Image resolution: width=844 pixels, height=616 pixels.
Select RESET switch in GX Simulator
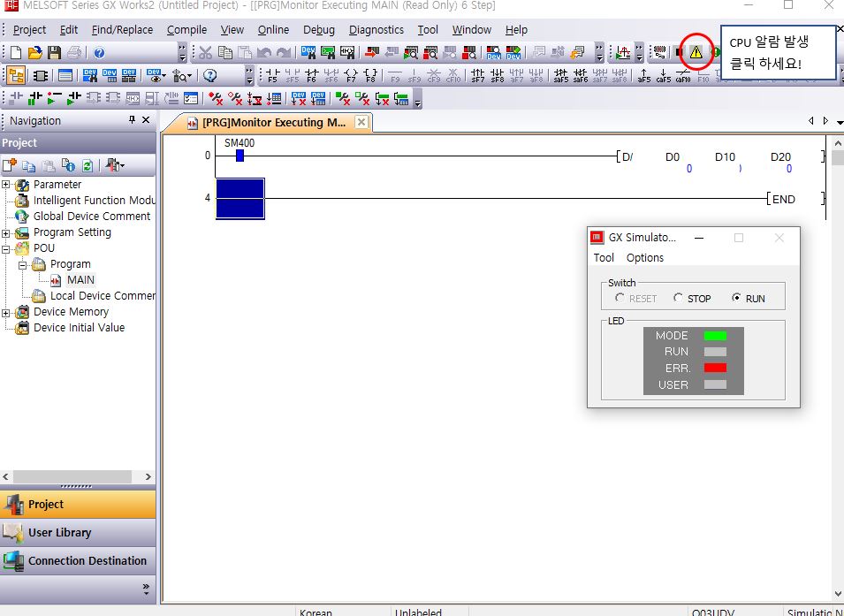[x=635, y=299]
